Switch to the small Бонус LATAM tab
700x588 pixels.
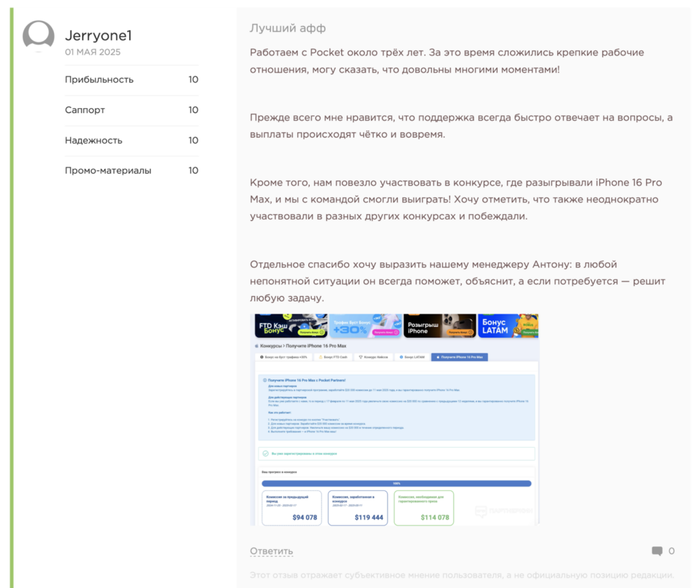click(412, 357)
